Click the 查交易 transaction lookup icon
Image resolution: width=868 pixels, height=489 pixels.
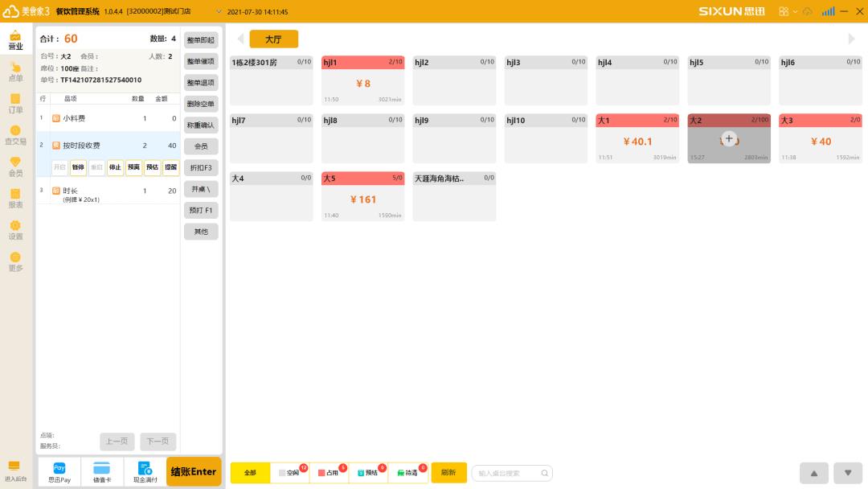[x=15, y=135]
